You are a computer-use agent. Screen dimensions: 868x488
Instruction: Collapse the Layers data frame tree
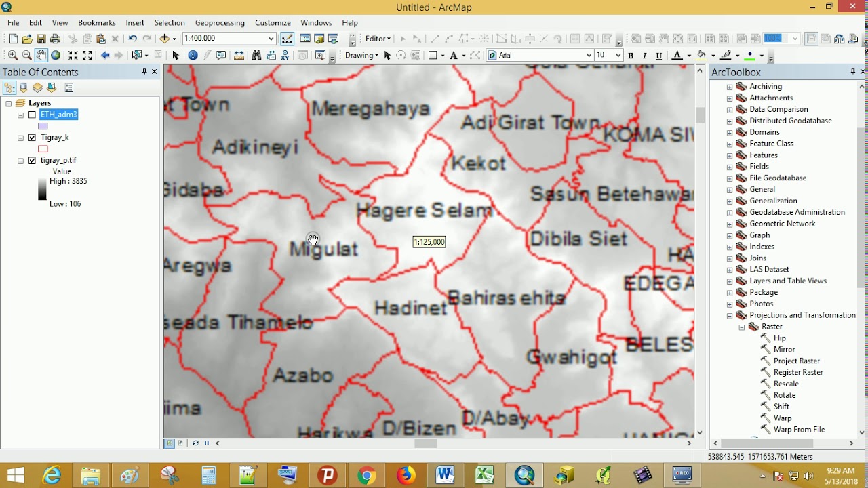click(x=8, y=103)
